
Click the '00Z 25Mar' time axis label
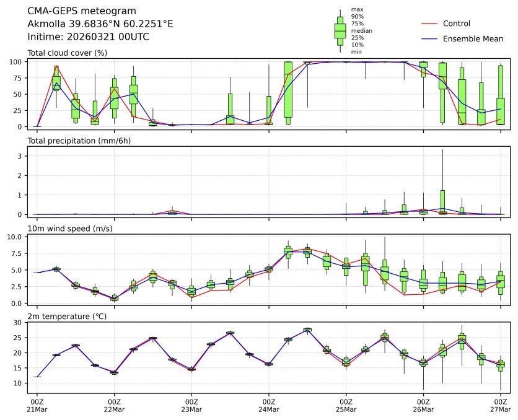pyautogui.click(x=346, y=405)
